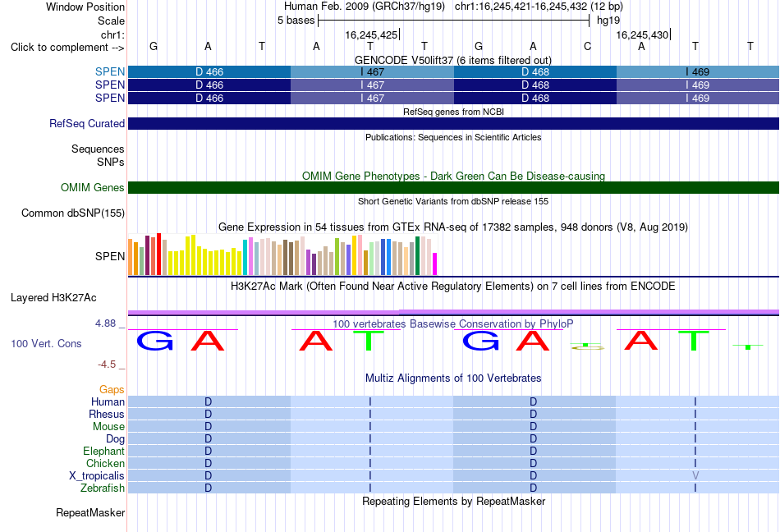Click the dark blue RefSeq Curated gene bar

(454, 123)
